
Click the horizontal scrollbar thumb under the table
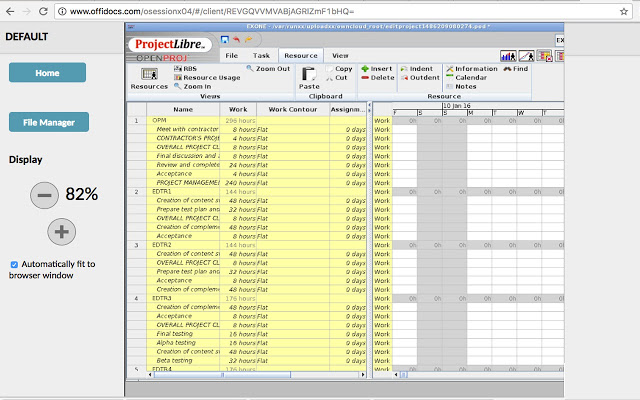222,374
